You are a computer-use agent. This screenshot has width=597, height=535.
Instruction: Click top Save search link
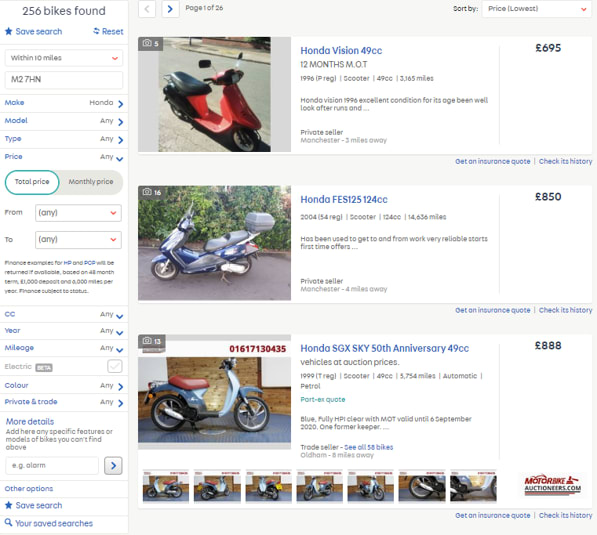pos(38,31)
